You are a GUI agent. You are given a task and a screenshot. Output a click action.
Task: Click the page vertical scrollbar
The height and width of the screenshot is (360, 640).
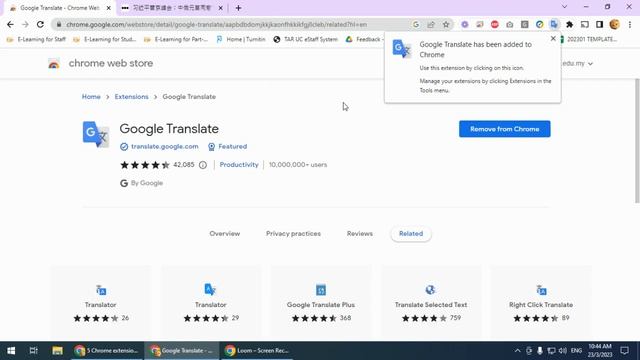pyautogui.click(x=637, y=141)
